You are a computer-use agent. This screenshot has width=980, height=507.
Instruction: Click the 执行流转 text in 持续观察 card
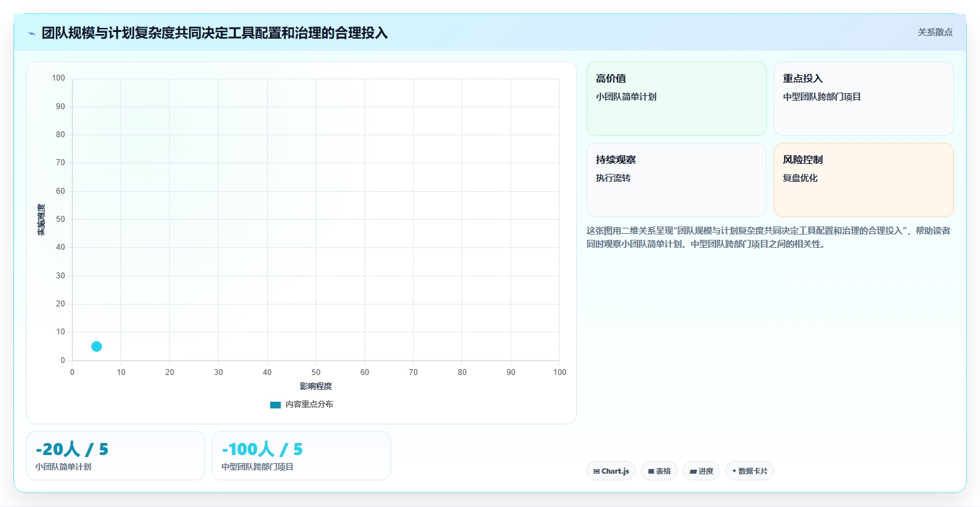pos(613,178)
